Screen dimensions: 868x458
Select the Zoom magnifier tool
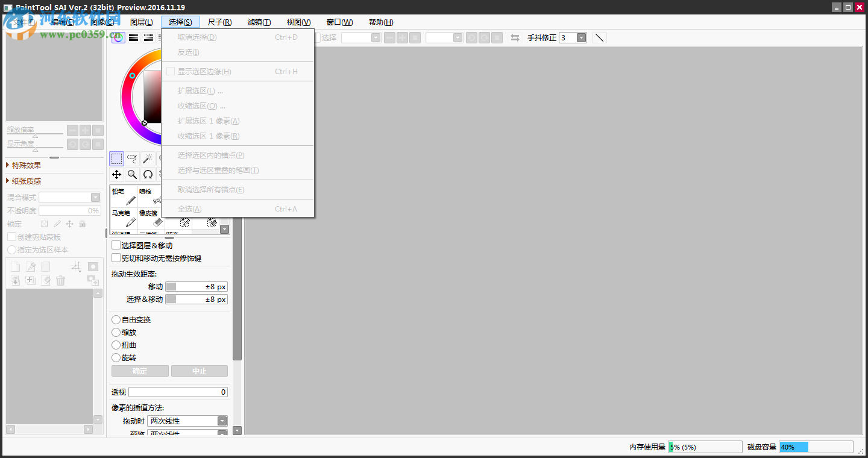[x=132, y=174]
